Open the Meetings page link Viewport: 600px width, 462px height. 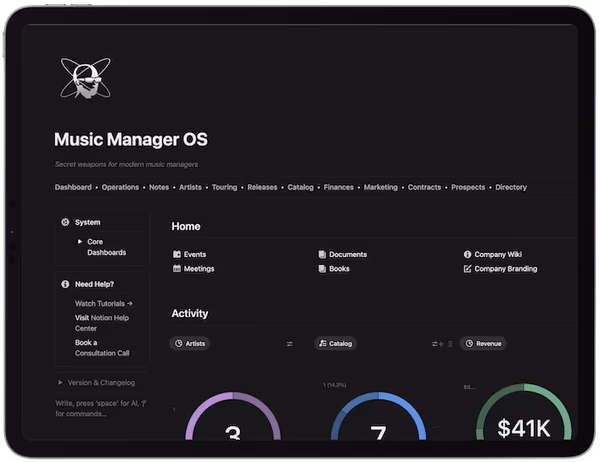199,269
